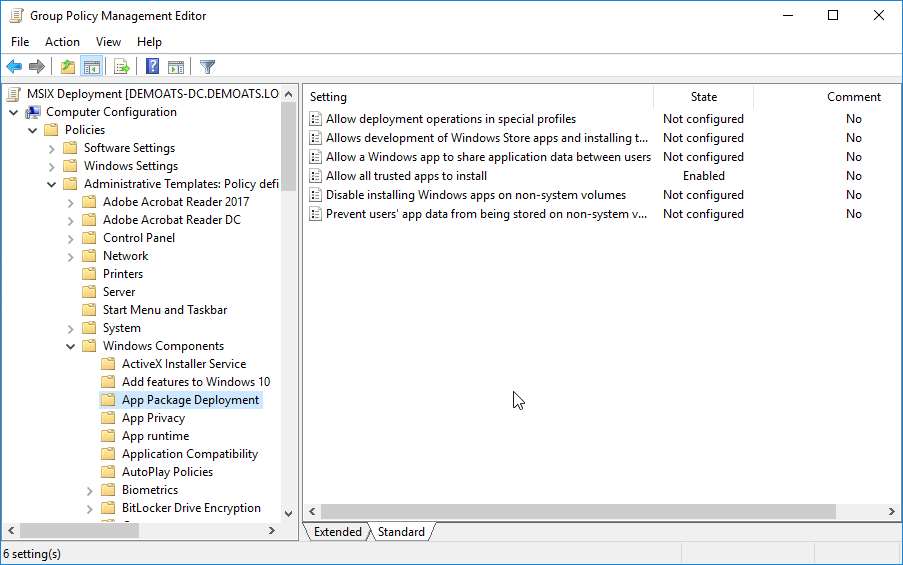Screen dimensions: 903x565
Task: Click the Forward arrow toolbar icon
Action: [37, 67]
